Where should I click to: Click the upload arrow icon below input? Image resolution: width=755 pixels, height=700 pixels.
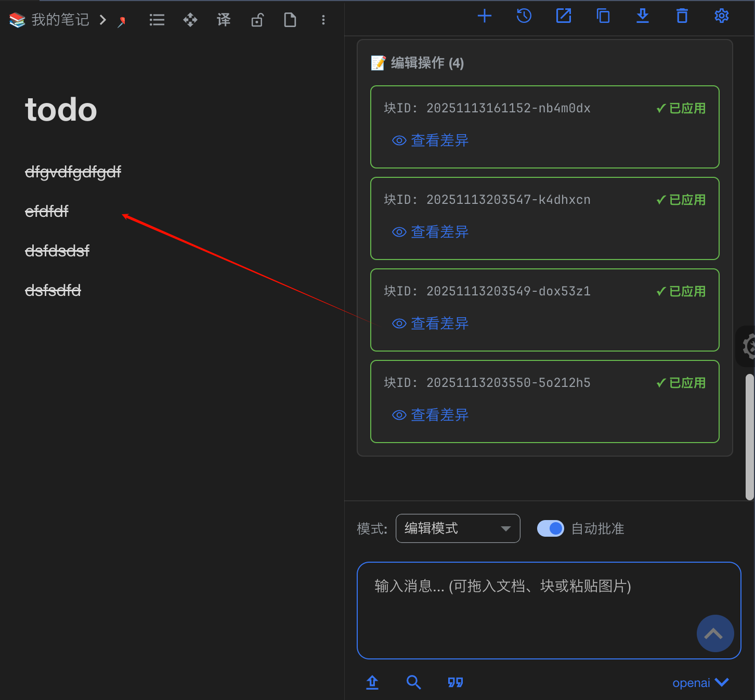[372, 682]
